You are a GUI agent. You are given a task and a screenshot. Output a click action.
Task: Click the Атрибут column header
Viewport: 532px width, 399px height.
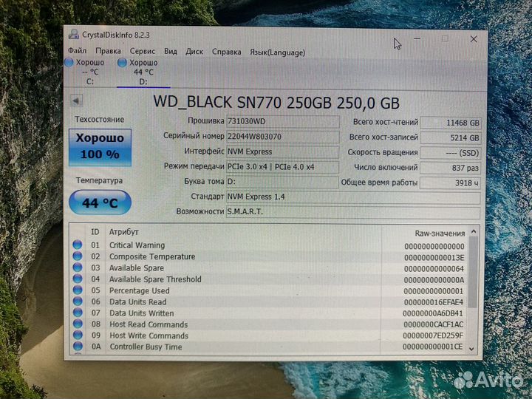tap(124, 233)
